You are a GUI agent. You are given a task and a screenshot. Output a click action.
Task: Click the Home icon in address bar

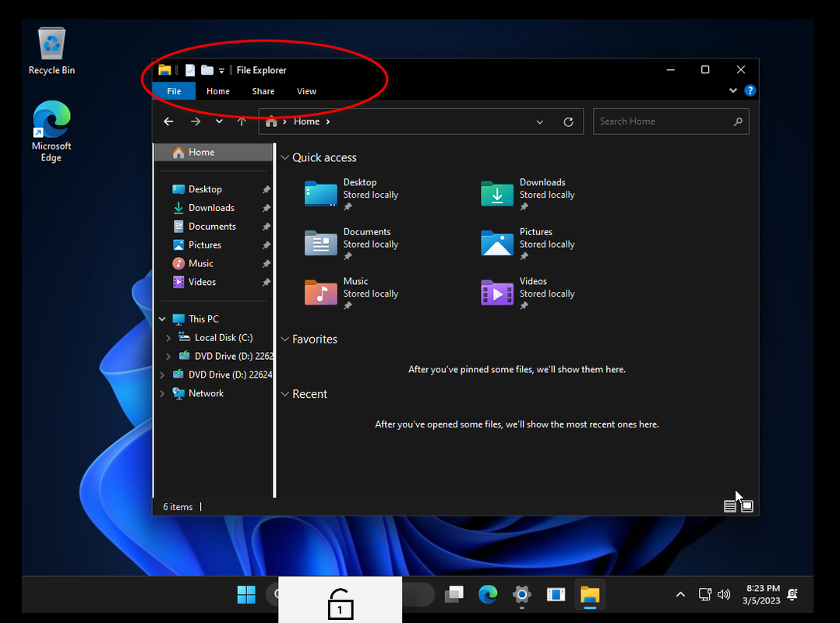[x=272, y=121]
